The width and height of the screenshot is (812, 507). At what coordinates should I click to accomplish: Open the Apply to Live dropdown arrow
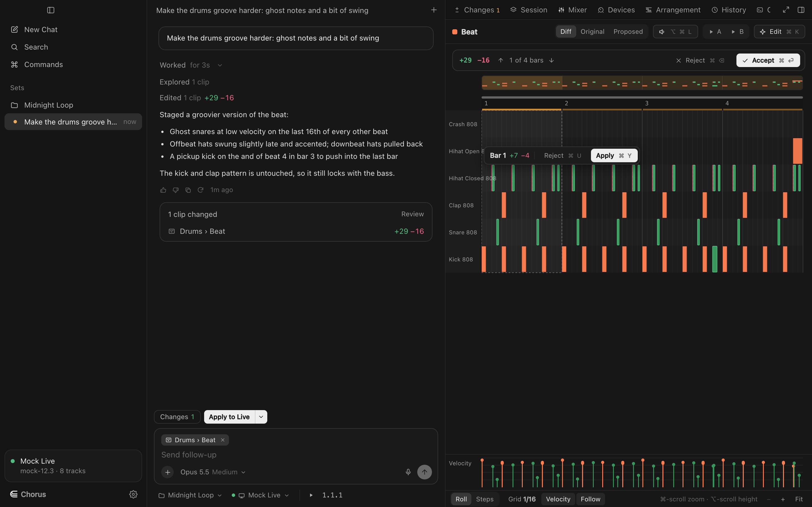tap(261, 417)
